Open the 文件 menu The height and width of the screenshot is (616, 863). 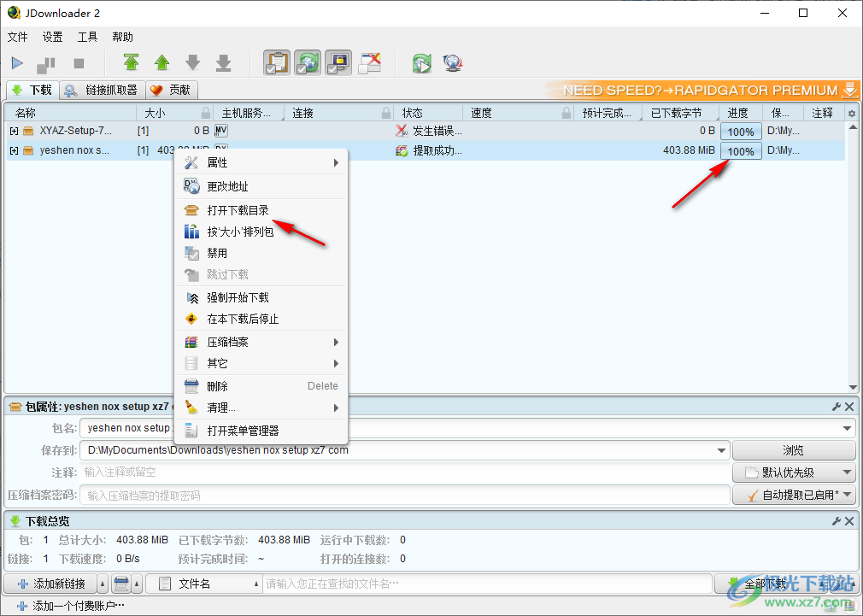click(18, 37)
